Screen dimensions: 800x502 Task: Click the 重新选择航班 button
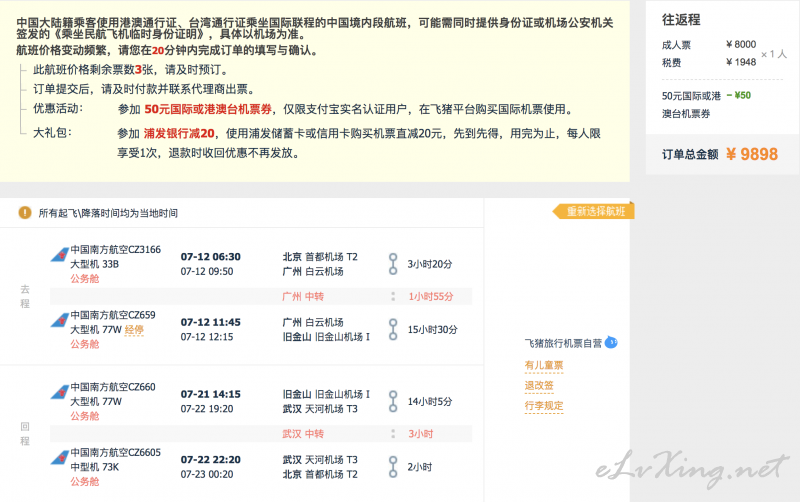(x=593, y=211)
